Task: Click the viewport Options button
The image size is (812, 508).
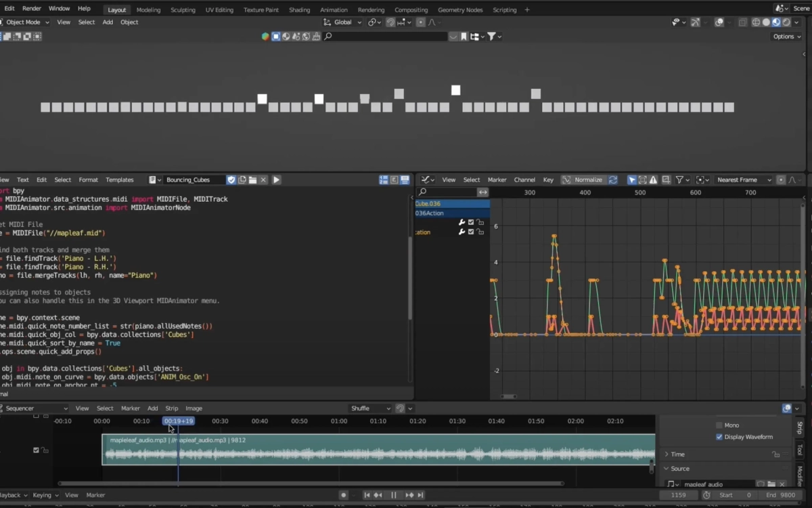Action: click(786, 37)
